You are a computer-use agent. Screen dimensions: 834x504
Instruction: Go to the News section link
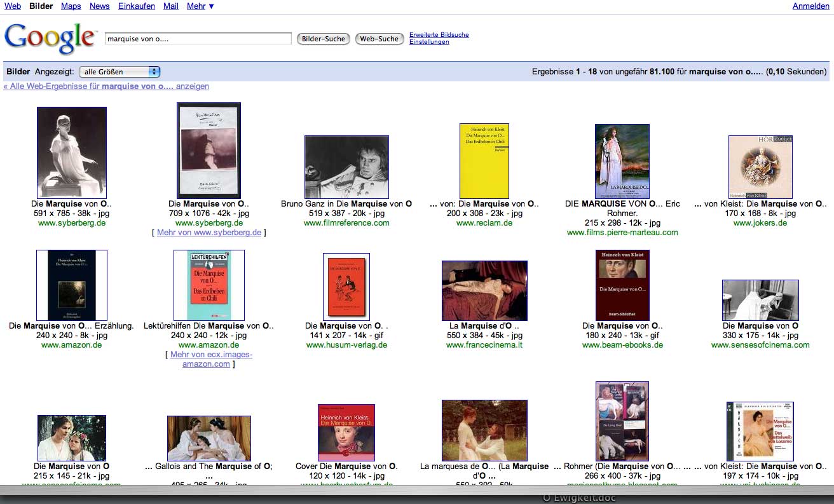coord(100,6)
